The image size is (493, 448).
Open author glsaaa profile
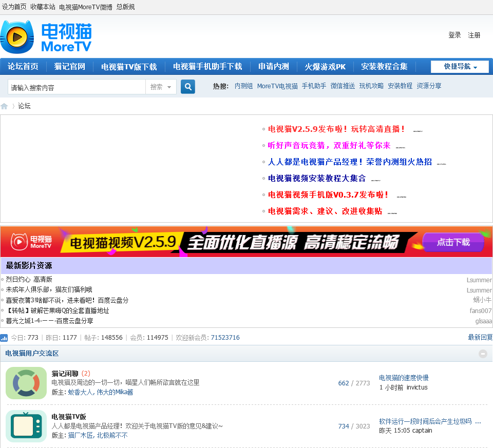(483, 321)
